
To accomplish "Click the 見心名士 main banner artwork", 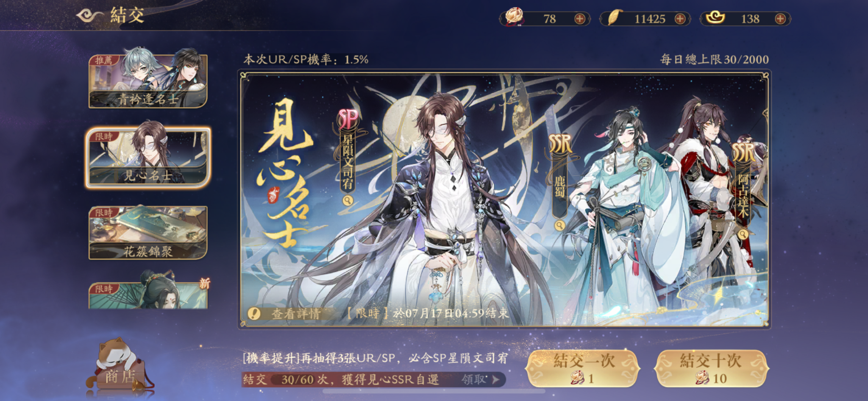I will tap(504, 200).
